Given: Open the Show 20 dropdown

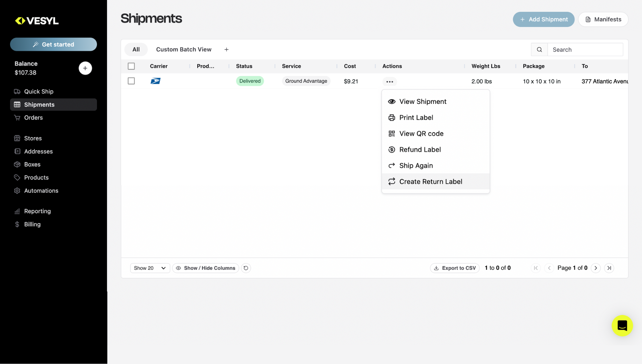Looking at the screenshot, I should point(149,268).
